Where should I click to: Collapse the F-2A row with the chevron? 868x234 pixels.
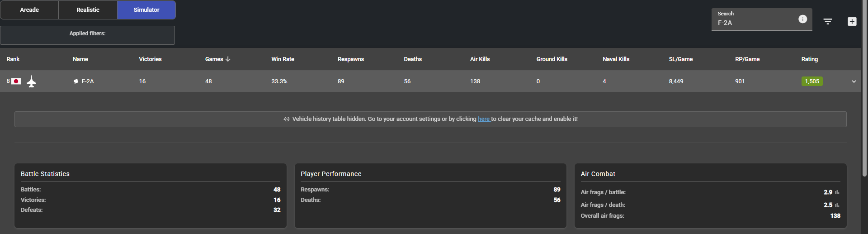(854, 81)
